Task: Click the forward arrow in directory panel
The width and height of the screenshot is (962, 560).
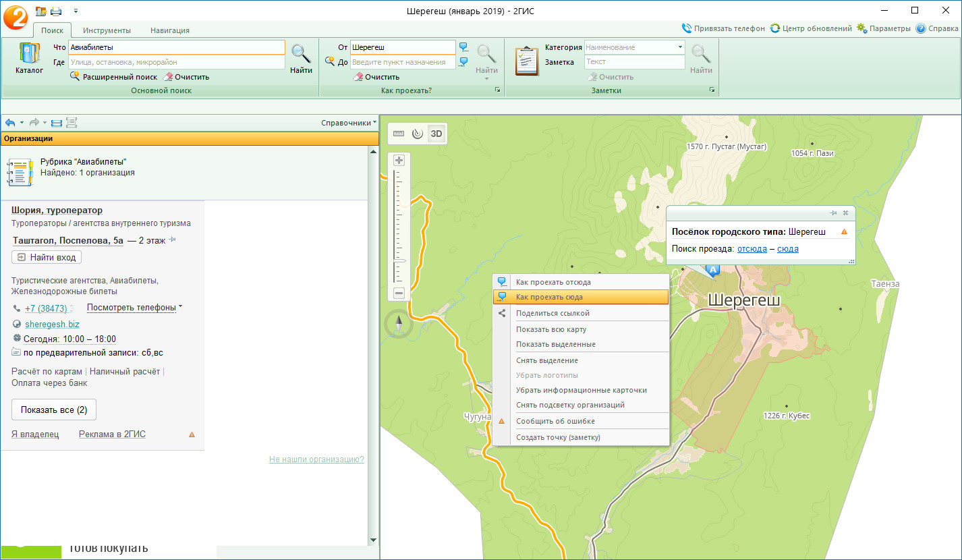Action: click(x=34, y=123)
